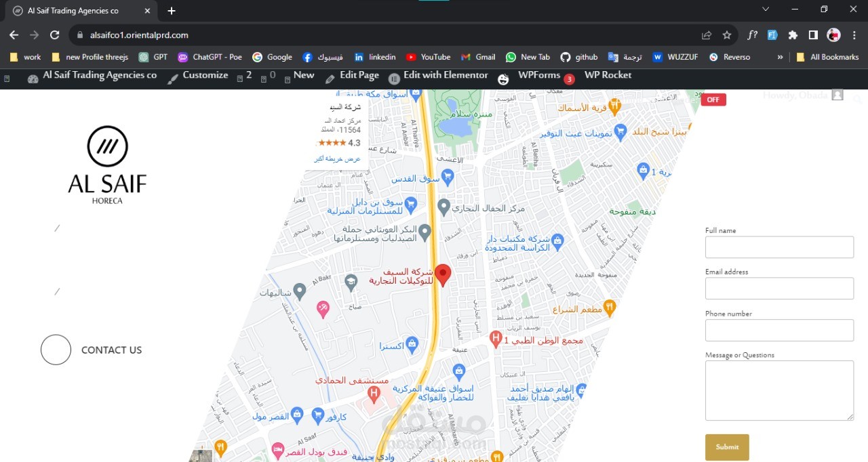The image size is (868, 462).
Task: Open the work bookmarks folder
Action: (26, 57)
